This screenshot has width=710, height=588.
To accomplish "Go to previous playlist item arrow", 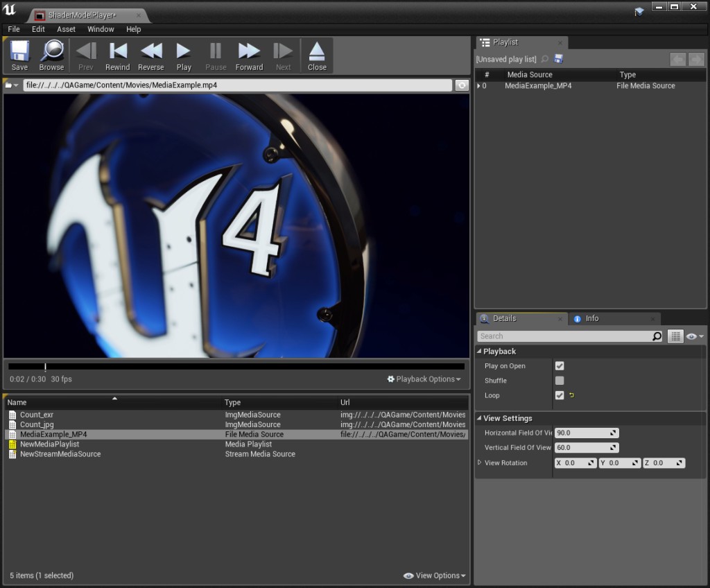I will coord(678,60).
